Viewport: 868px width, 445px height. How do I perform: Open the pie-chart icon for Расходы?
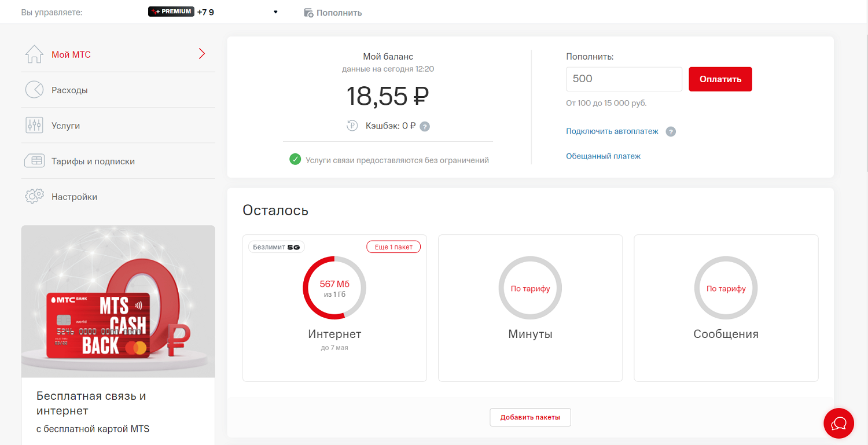coord(34,90)
